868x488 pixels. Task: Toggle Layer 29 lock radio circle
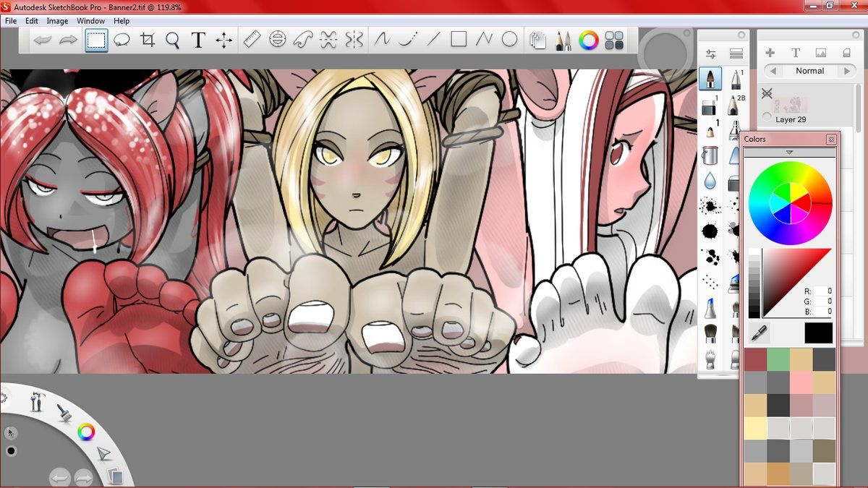coord(767,117)
